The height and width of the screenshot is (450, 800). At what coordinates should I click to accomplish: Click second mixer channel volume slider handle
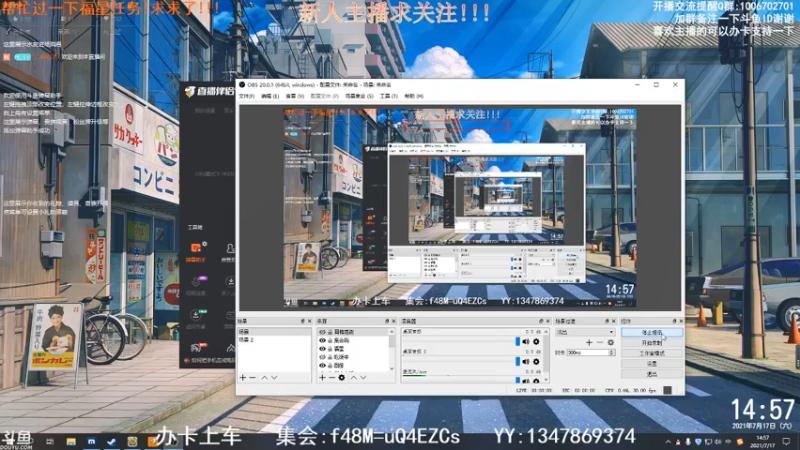coord(518,362)
